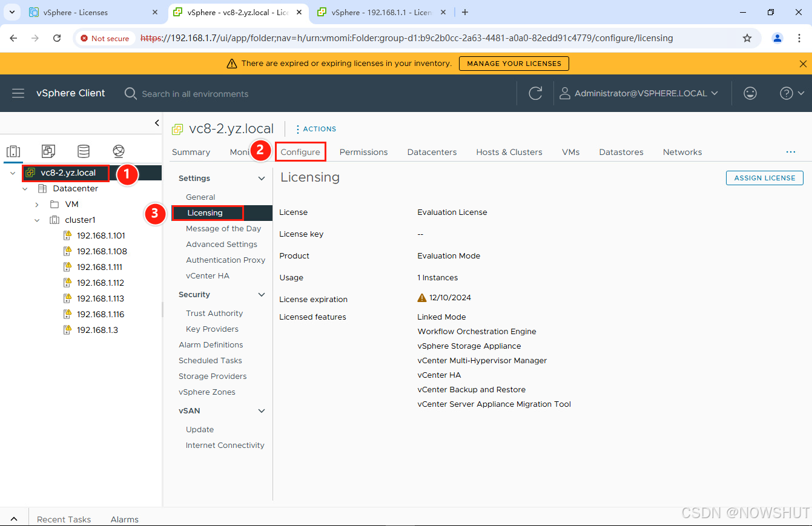Switch to the Summary tab
This screenshot has height=526, width=812.
[191, 152]
